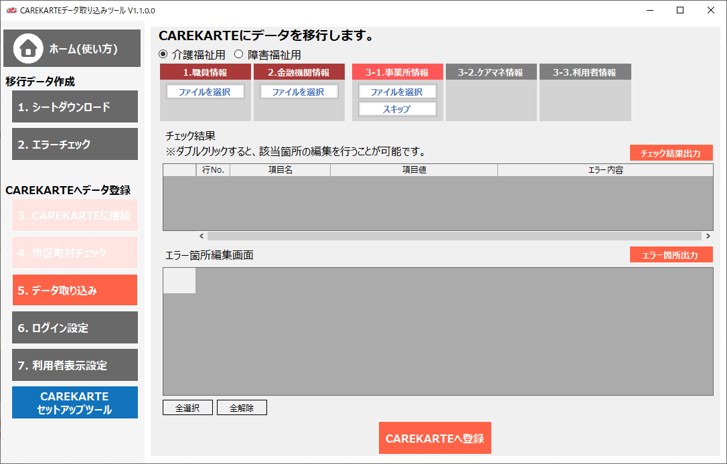The image size is (727, 464).
Task: Minimize the application window
Action: (650, 10)
